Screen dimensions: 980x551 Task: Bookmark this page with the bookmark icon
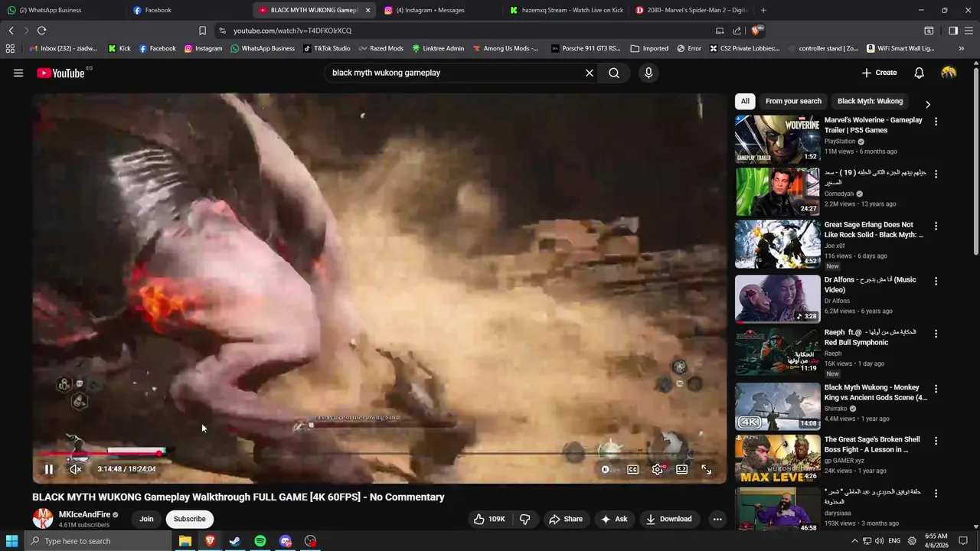[202, 31]
